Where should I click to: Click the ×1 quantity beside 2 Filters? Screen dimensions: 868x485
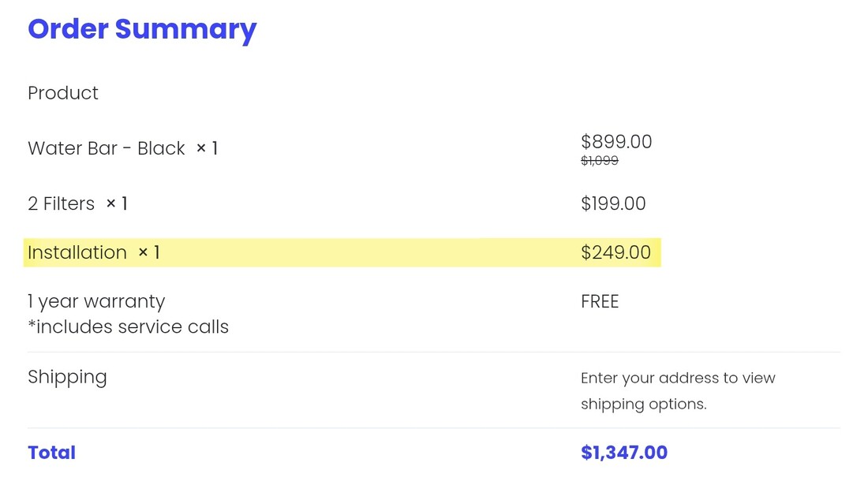point(117,203)
